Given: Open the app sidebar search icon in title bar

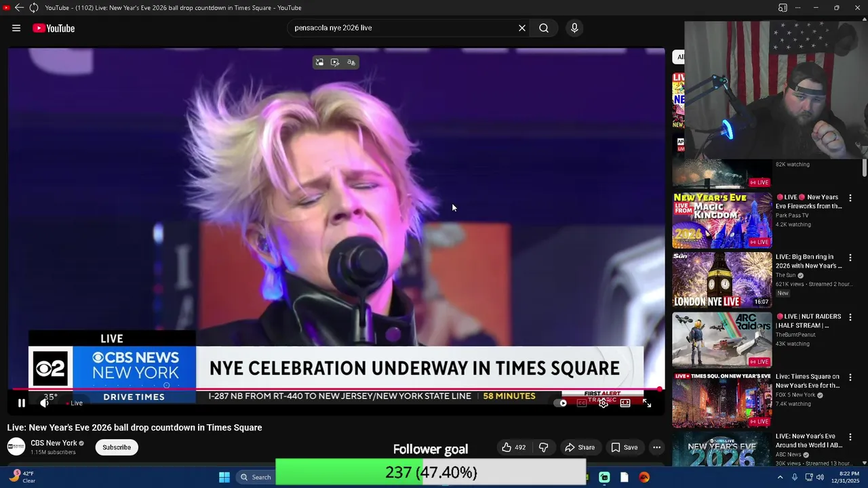Looking at the screenshot, I should point(783,7).
